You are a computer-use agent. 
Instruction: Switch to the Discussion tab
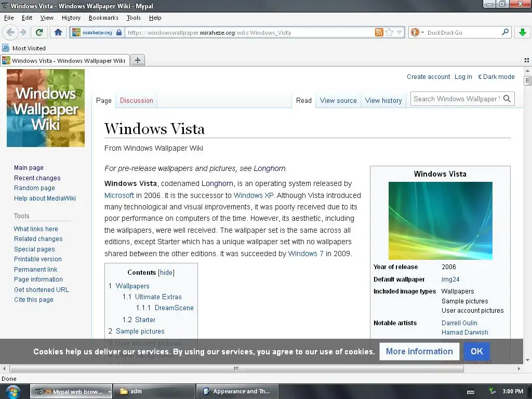[x=137, y=100]
